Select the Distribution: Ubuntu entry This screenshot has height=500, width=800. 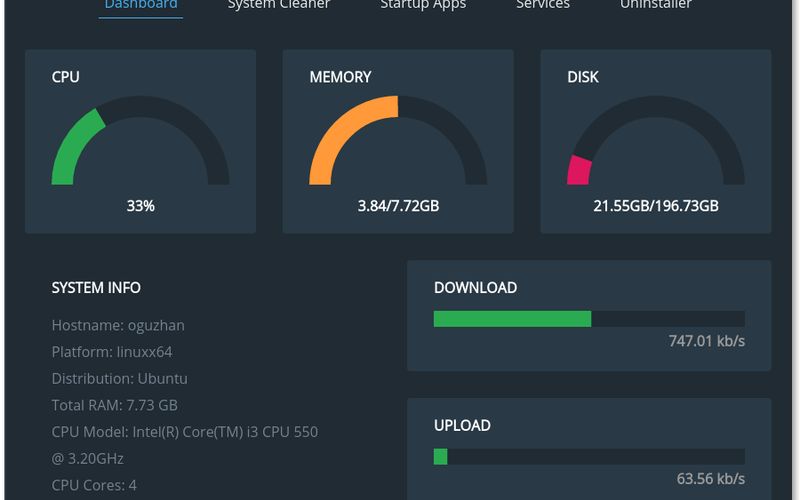(119, 379)
